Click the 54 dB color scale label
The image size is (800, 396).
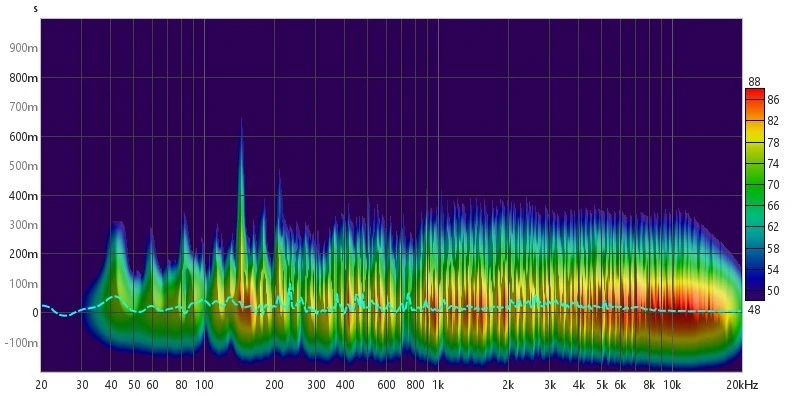pyautogui.click(x=773, y=270)
